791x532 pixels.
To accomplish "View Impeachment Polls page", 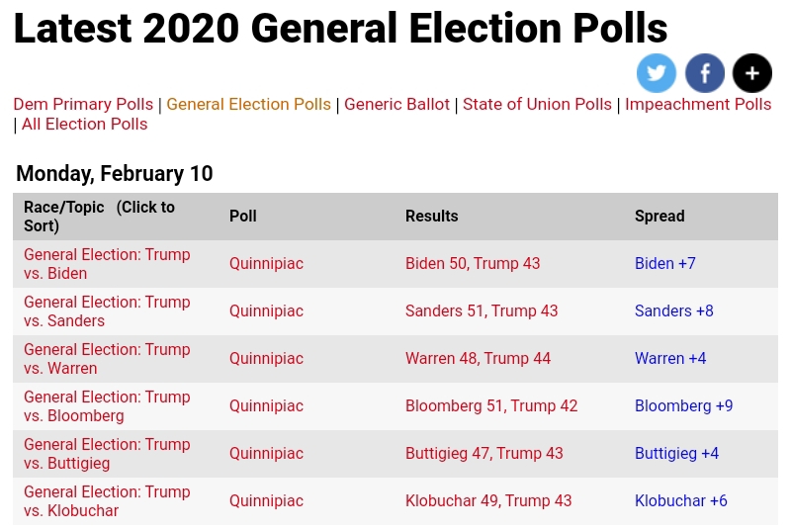I will pos(698,104).
